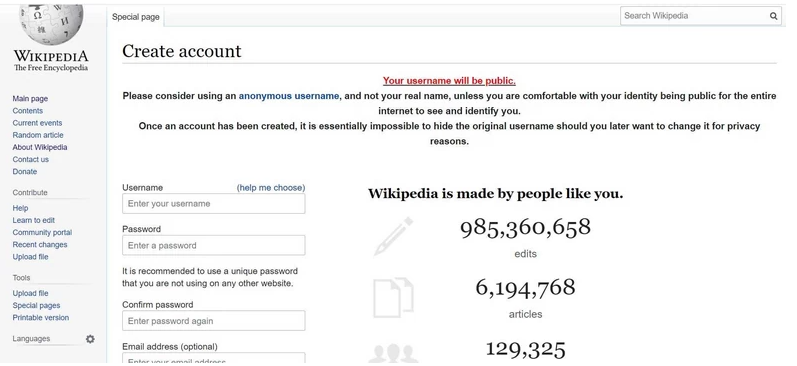Click the Enter a password field
This screenshot has height=366, width=797.
[213, 246]
